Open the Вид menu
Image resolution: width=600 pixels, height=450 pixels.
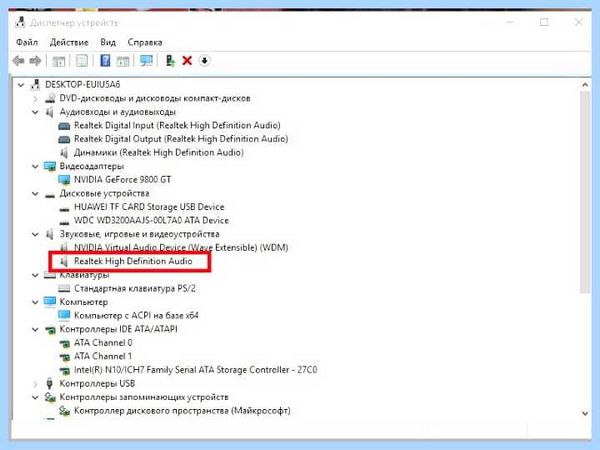(108, 42)
